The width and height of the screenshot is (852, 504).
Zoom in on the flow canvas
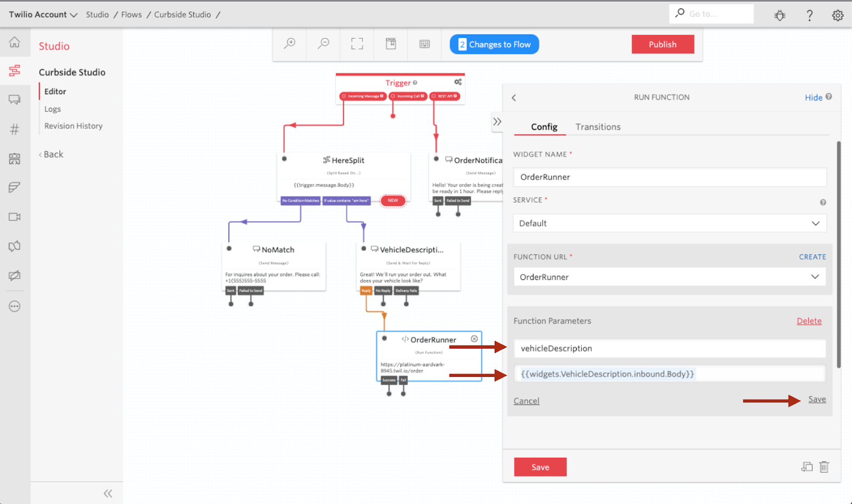tap(290, 44)
